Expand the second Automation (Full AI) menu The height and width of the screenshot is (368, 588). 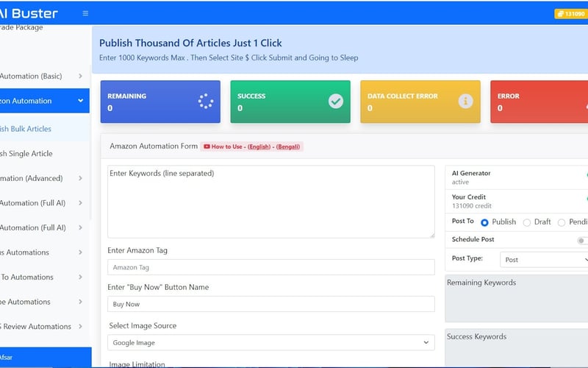[45, 228]
